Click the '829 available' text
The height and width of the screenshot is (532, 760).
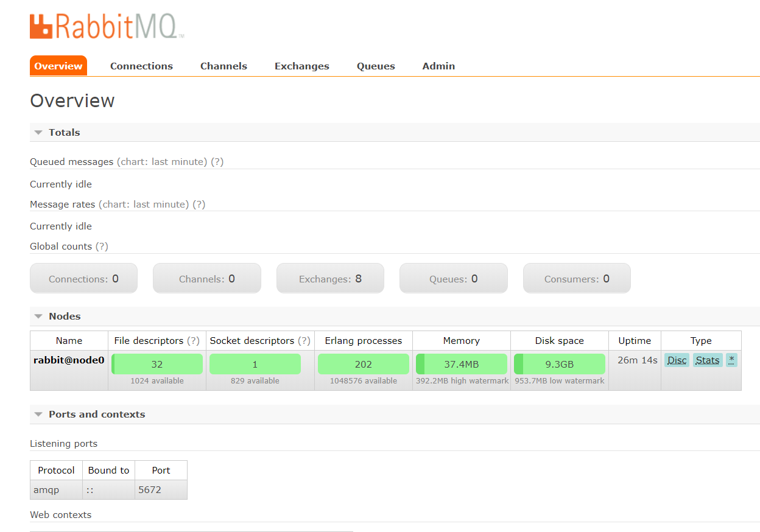click(255, 380)
